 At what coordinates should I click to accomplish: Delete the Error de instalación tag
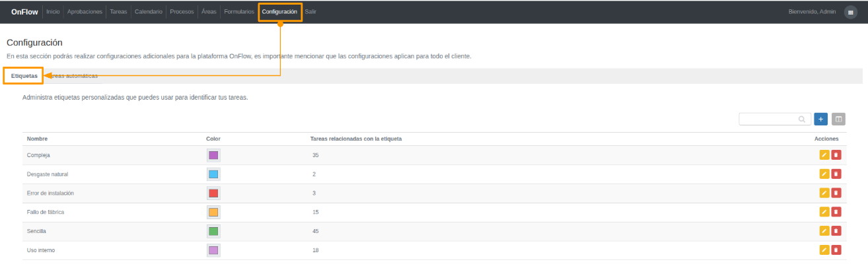pos(836,193)
